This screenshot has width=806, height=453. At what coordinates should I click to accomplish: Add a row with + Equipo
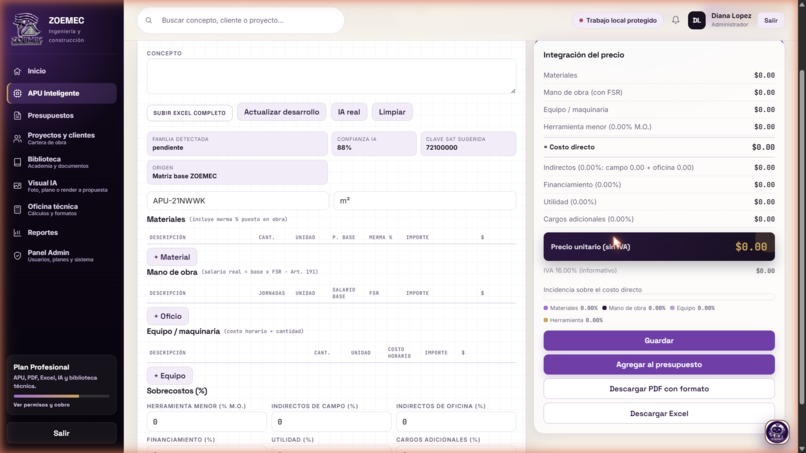pyautogui.click(x=170, y=376)
